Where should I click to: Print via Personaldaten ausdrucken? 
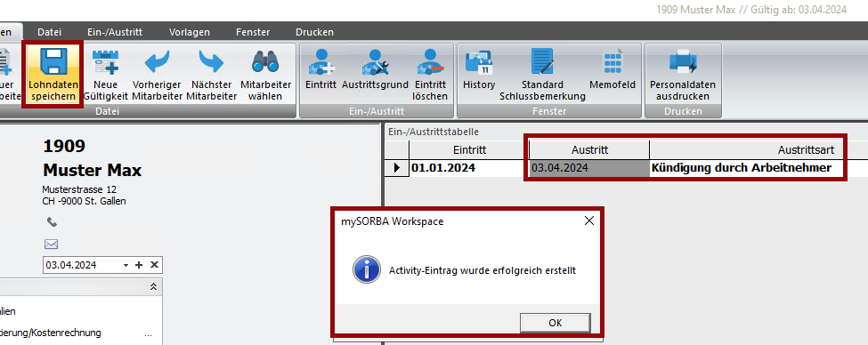point(683,74)
